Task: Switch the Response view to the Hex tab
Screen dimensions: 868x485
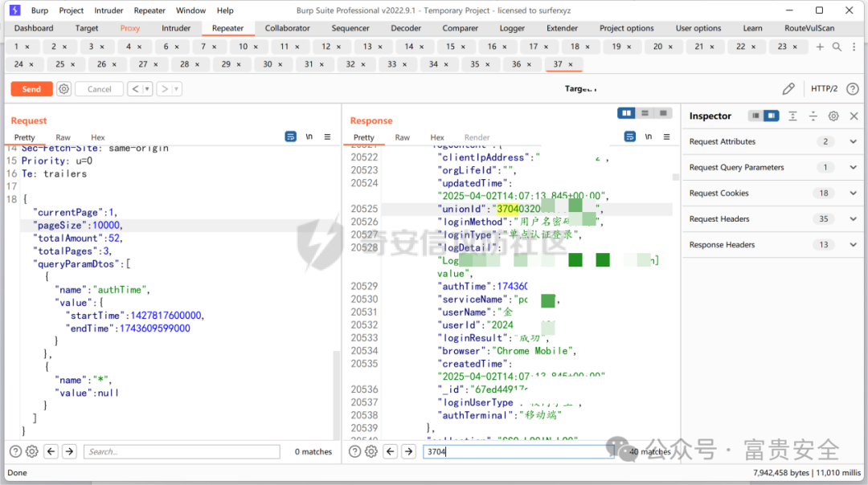Action: coord(437,137)
